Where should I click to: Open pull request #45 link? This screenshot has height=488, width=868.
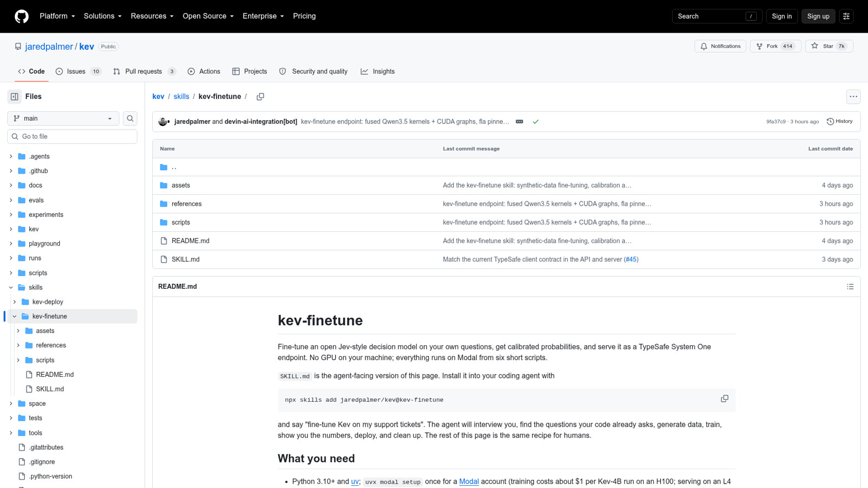coord(631,259)
